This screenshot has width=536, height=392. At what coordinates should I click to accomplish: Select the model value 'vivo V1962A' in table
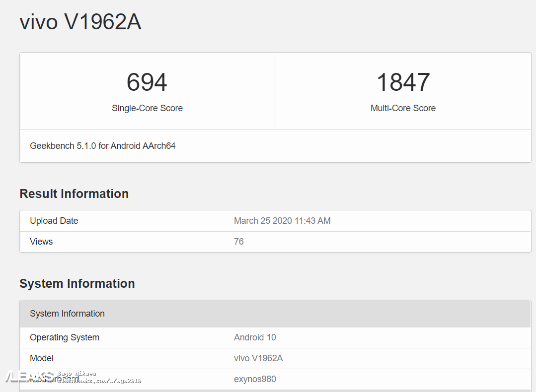pyautogui.click(x=258, y=358)
